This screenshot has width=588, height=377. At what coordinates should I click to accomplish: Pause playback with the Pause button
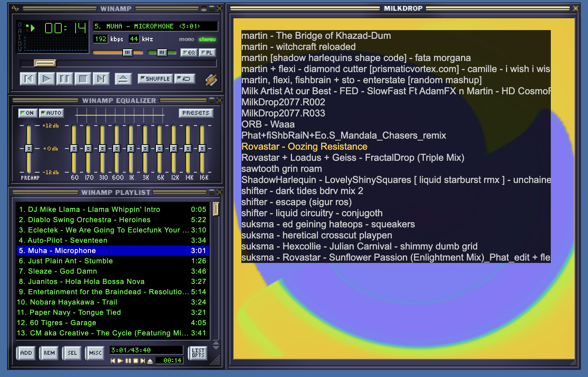tap(64, 79)
